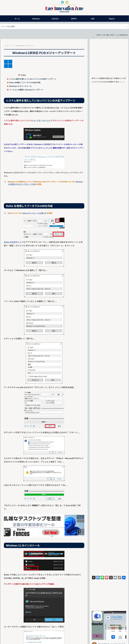Save the article to Pocket

(107, 577)
